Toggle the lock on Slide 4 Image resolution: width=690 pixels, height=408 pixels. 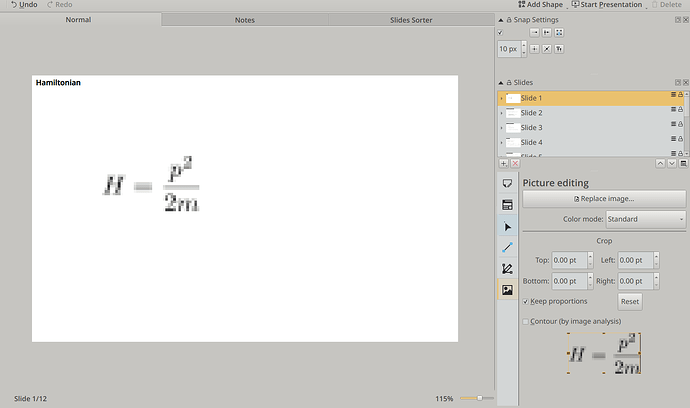click(x=680, y=139)
